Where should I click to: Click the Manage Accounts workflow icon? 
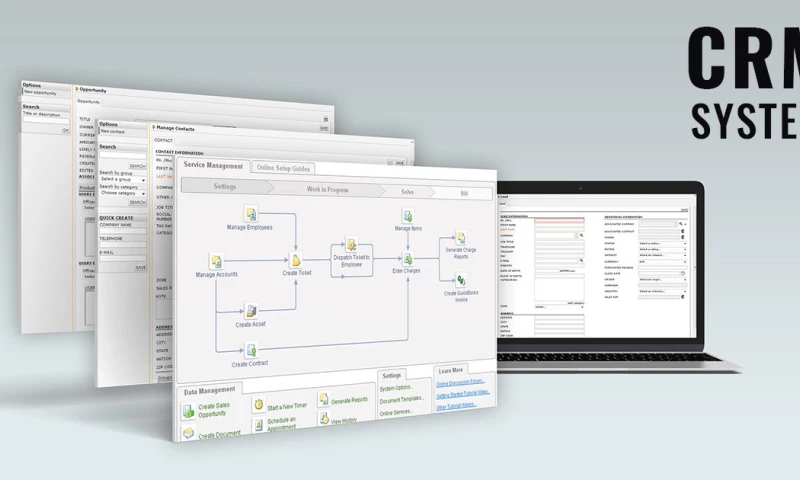point(216,261)
